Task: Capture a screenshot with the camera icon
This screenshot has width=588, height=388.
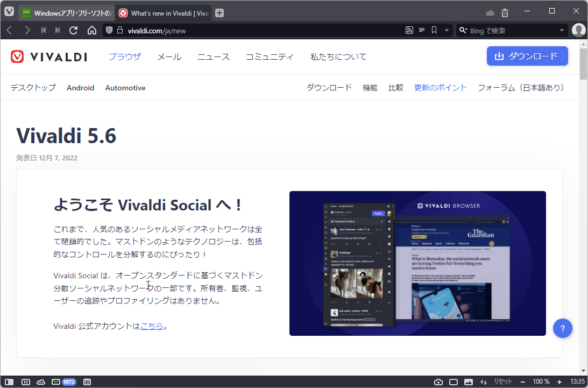Action: 438,382
